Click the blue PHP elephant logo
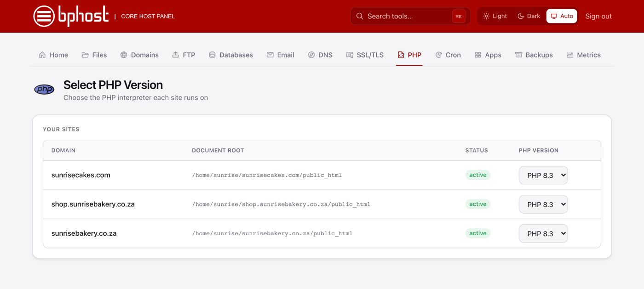This screenshot has width=644, height=289. click(x=44, y=89)
